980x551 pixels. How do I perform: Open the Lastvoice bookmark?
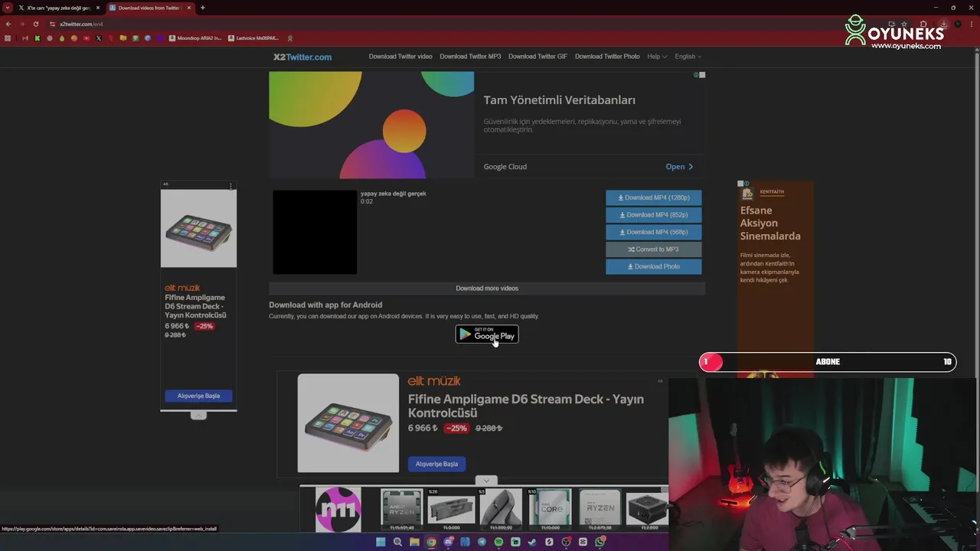pyautogui.click(x=254, y=38)
